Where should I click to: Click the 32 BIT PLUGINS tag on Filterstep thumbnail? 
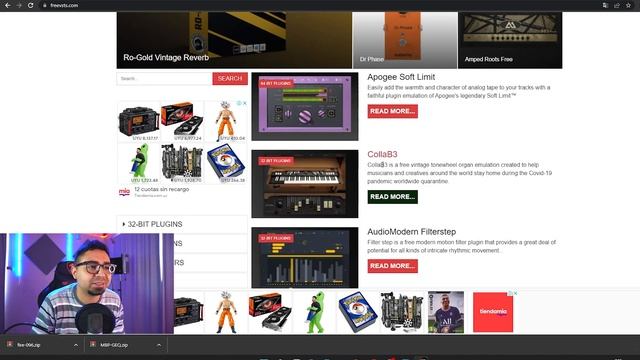pyautogui.click(x=276, y=238)
